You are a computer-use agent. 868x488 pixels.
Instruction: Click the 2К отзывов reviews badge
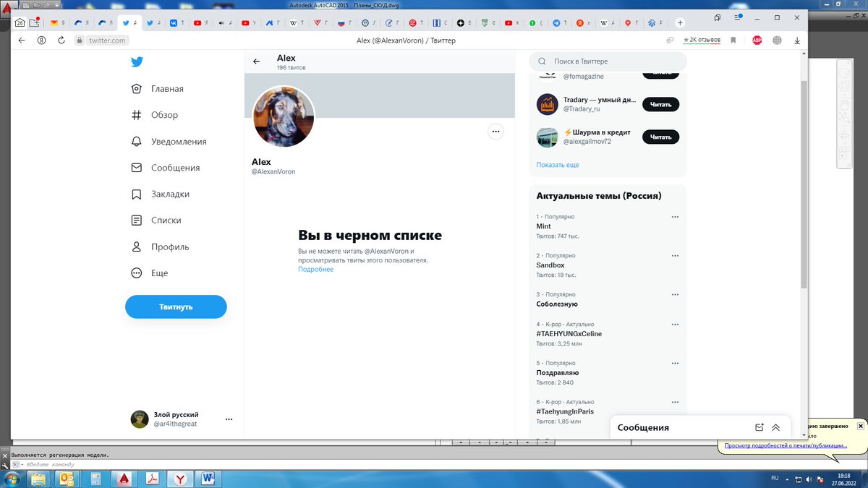click(x=702, y=40)
